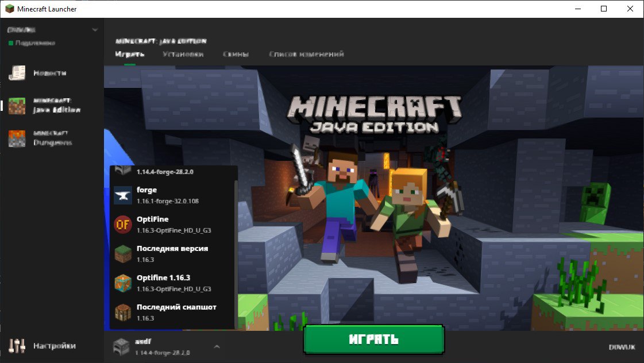
Task: Click Minecraft Launcher title bar icon
Action: click(x=9, y=9)
